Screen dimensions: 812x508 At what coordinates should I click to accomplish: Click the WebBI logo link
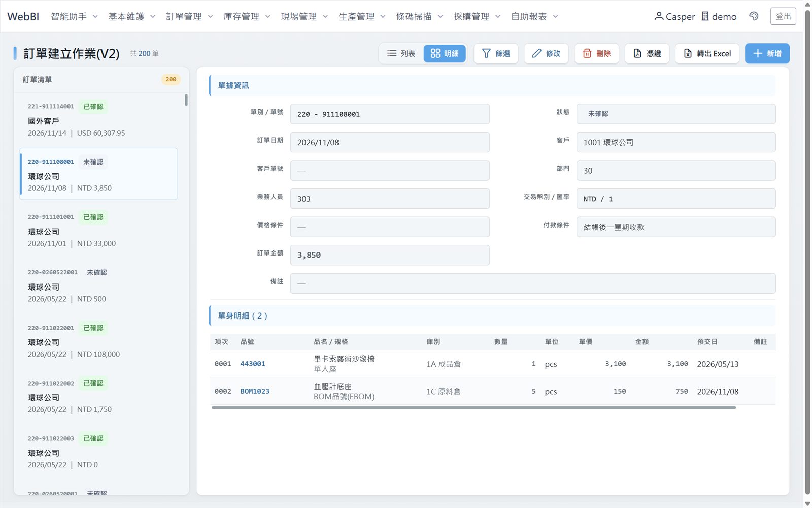pyautogui.click(x=23, y=16)
